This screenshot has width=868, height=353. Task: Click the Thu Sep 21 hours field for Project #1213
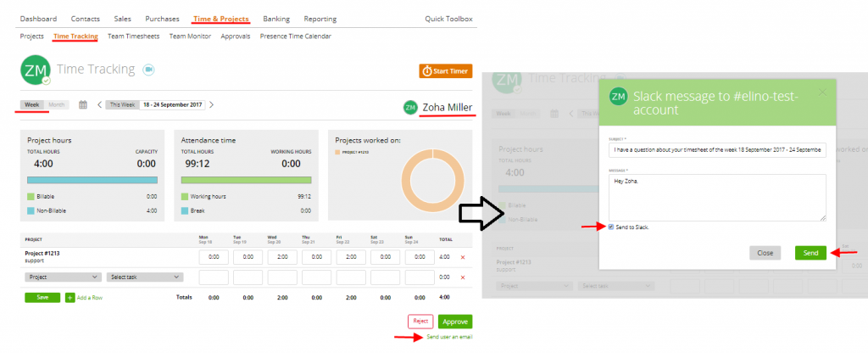coord(317,257)
